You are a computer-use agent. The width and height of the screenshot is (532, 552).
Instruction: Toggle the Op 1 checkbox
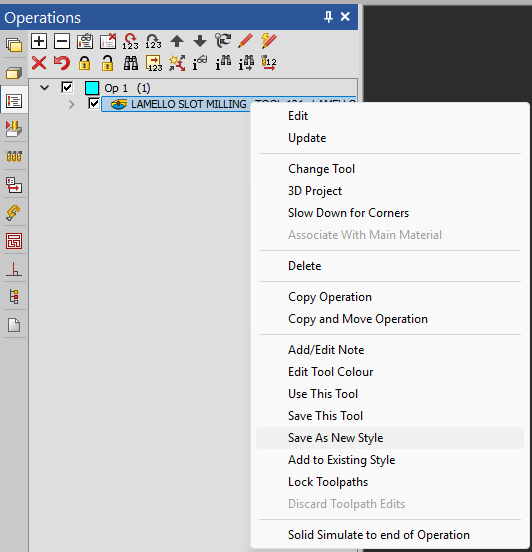pyautogui.click(x=67, y=87)
